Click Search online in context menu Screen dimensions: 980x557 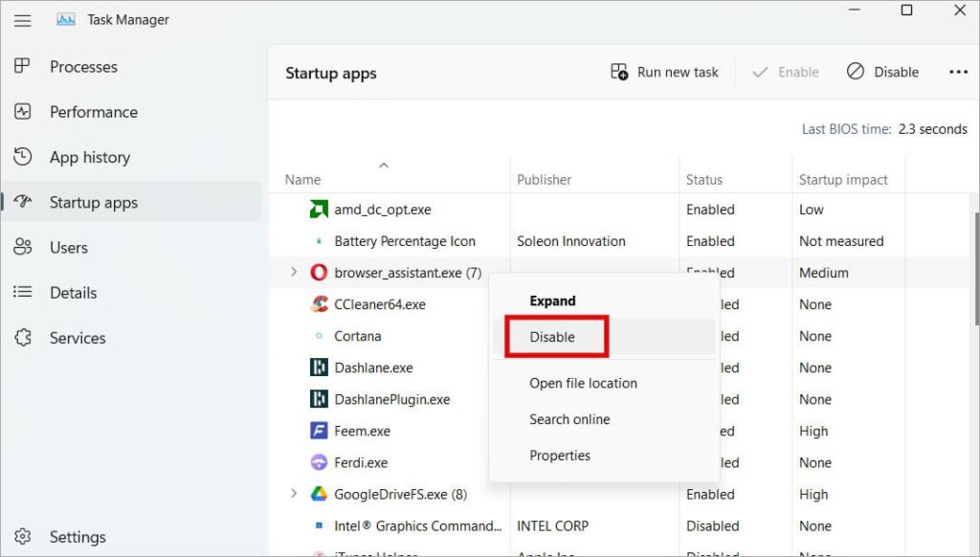coord(569,419)
